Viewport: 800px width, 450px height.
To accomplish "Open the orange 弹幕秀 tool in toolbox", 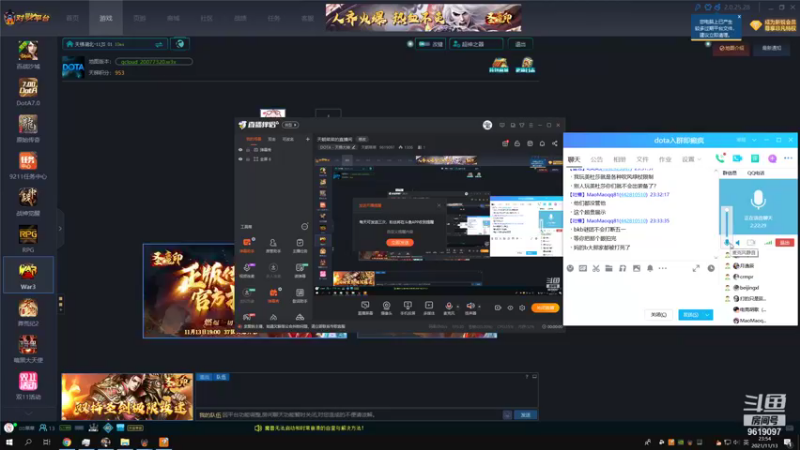I will pos(273,293).
